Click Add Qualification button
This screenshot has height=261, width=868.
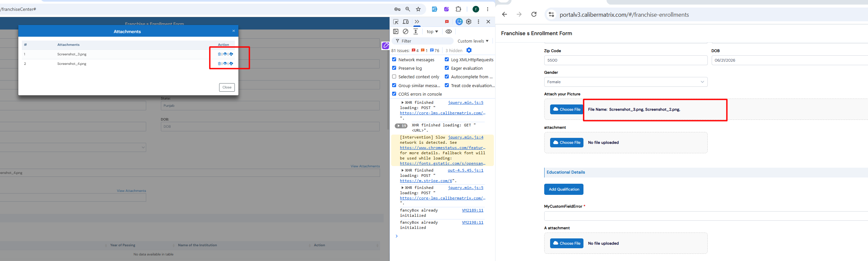point(564,189)
